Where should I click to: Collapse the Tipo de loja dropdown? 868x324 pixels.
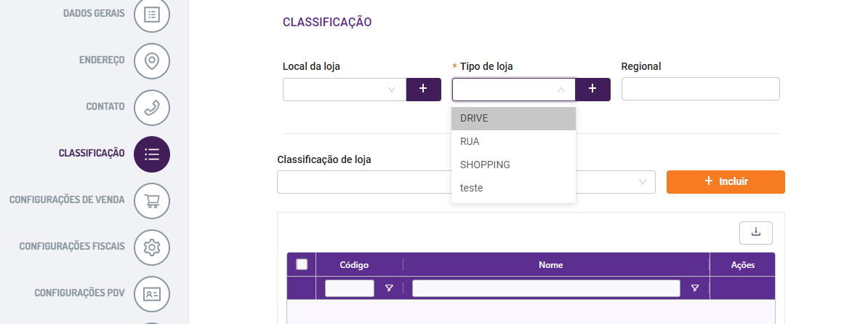(x=560, y=90)
